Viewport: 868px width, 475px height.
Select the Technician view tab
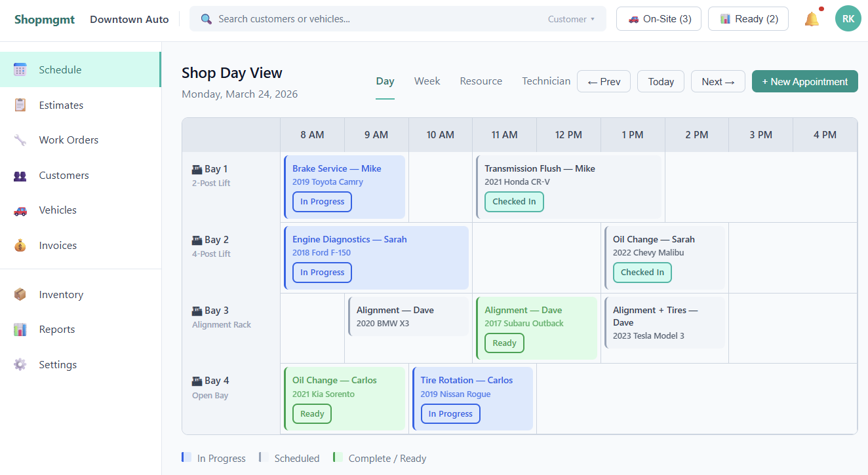(x=546, y=81)
